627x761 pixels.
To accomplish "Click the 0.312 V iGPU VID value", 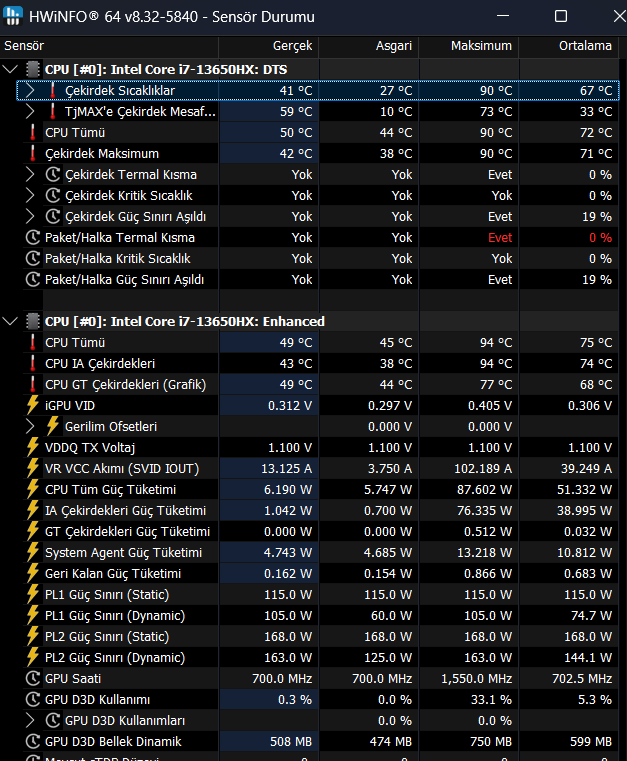I will click(x=290, y=405).
